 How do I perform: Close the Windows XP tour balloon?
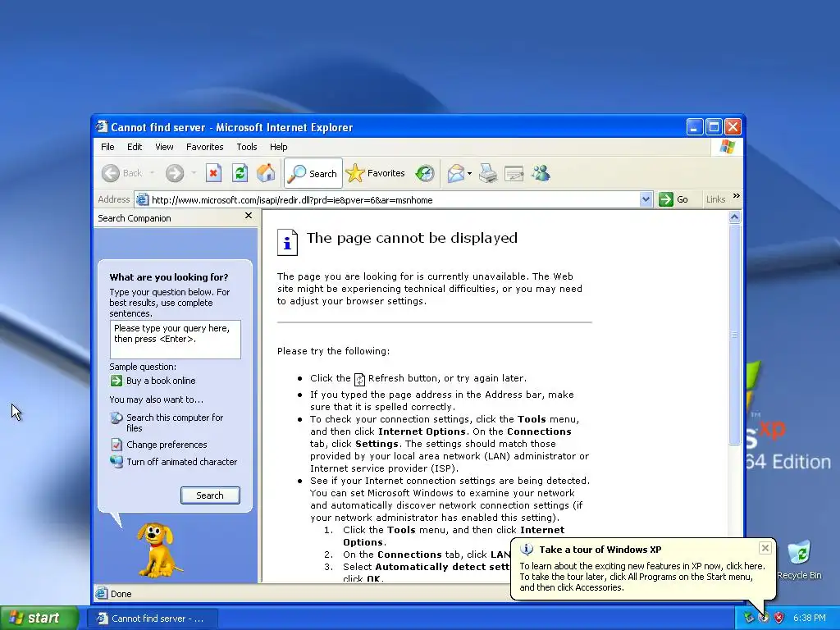click(765, 547)
